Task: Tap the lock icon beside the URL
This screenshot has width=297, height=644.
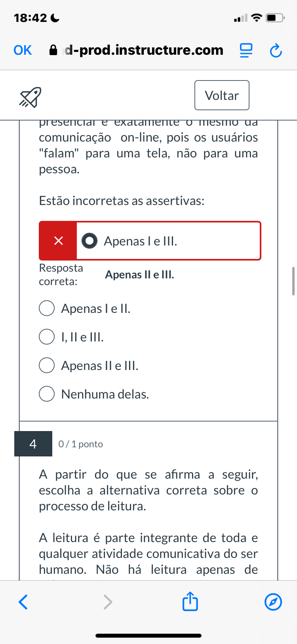Action: click(53, 50)
